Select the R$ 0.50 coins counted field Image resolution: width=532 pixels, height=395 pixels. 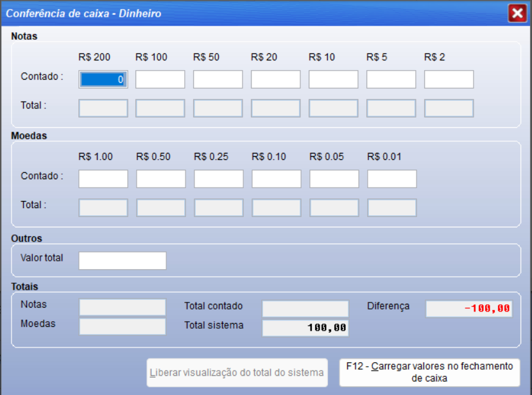[x=160, y=179]
